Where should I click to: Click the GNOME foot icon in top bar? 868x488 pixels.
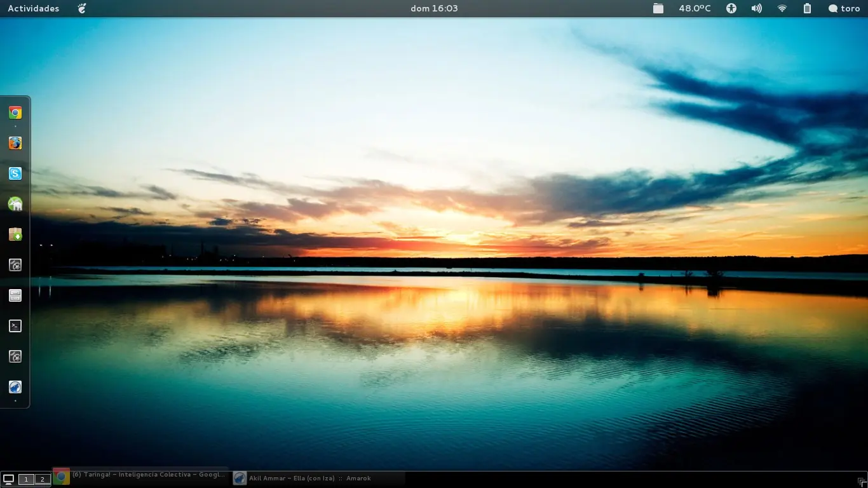pos(81,8)
